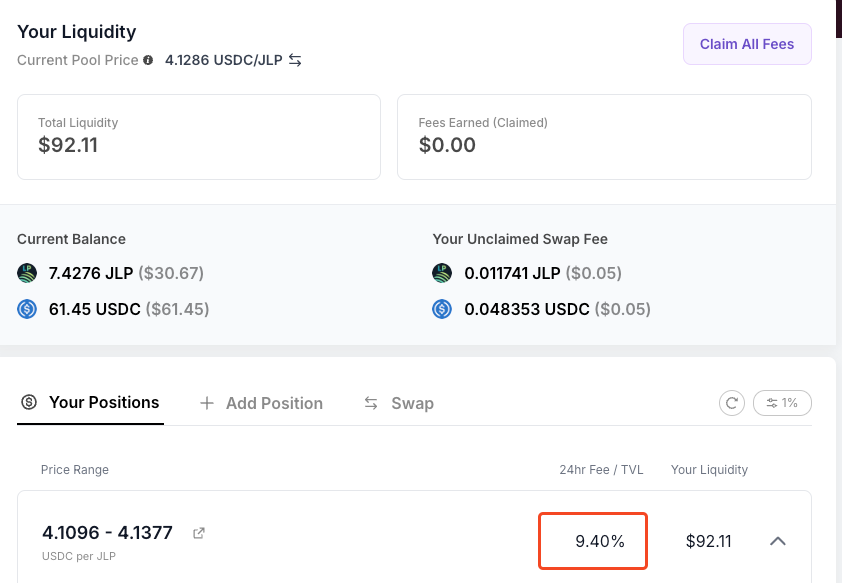Open the Add Position tab
Viewport: 842px width, 583px height.
(x=261, y=403)
